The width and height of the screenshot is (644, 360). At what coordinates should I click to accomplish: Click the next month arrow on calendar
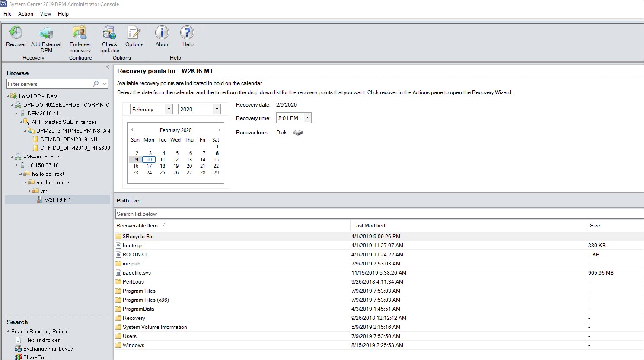pyautogui.click(x=219, y=129)
